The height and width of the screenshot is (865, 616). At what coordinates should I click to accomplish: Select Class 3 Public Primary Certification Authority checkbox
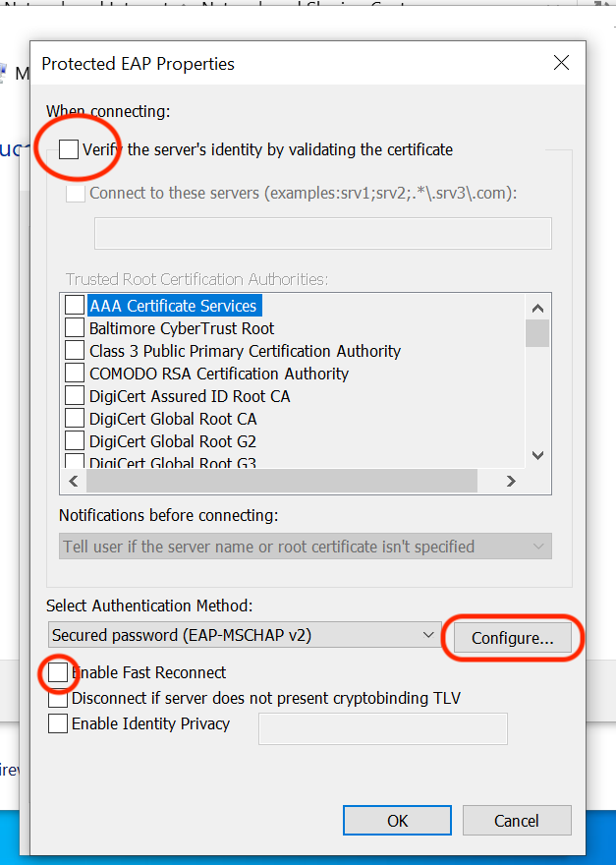pyautogui.click(x=75, y=351)
